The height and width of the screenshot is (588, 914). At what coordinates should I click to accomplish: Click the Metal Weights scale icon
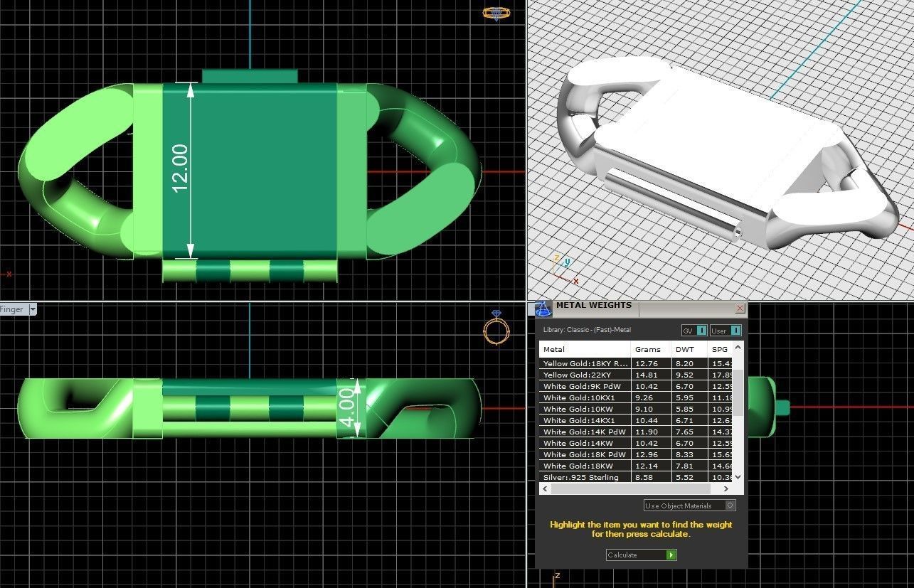coord(543,309)
